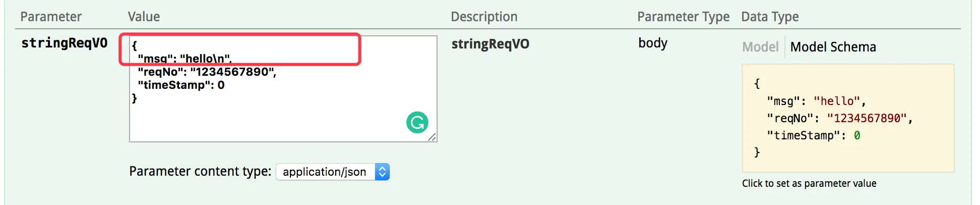Click inside the stringReqVO value textarea

[x=283, y=89]
